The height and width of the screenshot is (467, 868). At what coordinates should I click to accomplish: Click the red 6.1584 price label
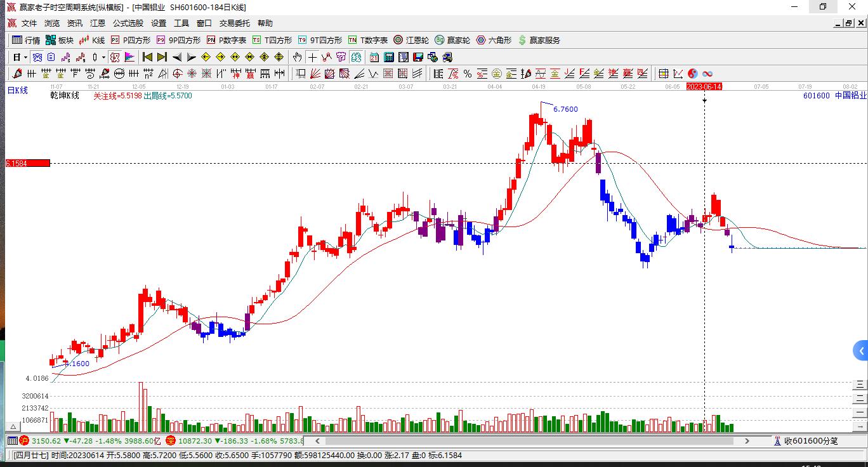click(x=27, y=163)
